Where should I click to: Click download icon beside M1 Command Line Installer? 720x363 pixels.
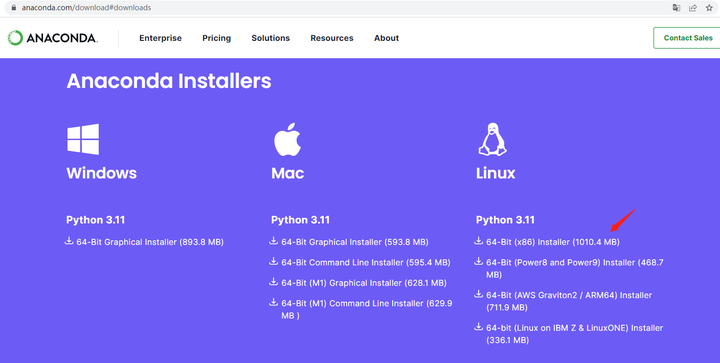click(x=273, y=302)
